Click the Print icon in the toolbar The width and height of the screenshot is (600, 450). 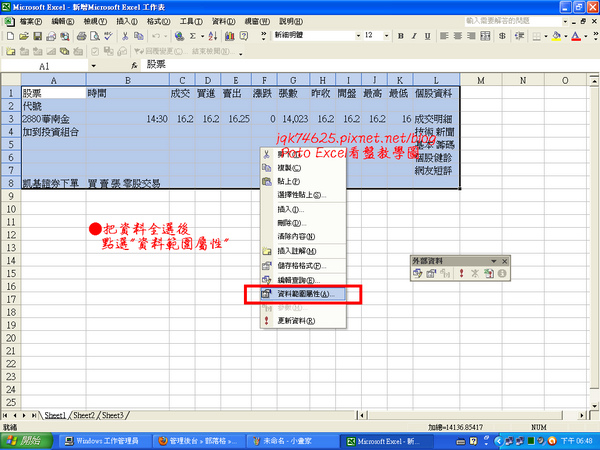pos(81,36)
